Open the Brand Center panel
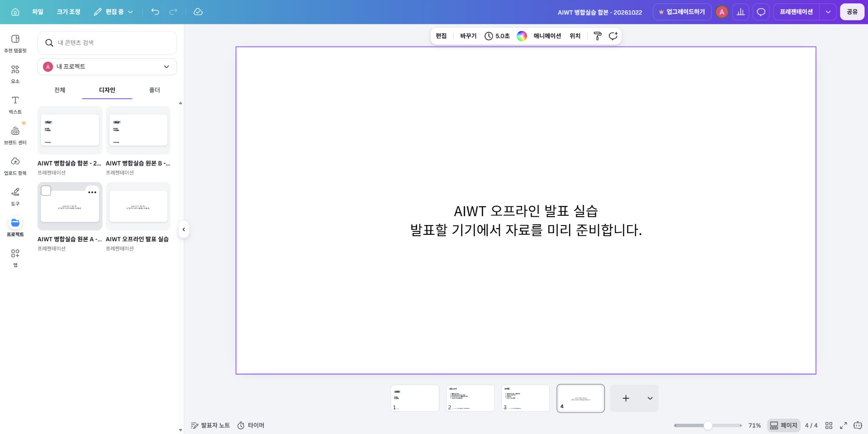The image size is (868, 434). pos(15,136)
